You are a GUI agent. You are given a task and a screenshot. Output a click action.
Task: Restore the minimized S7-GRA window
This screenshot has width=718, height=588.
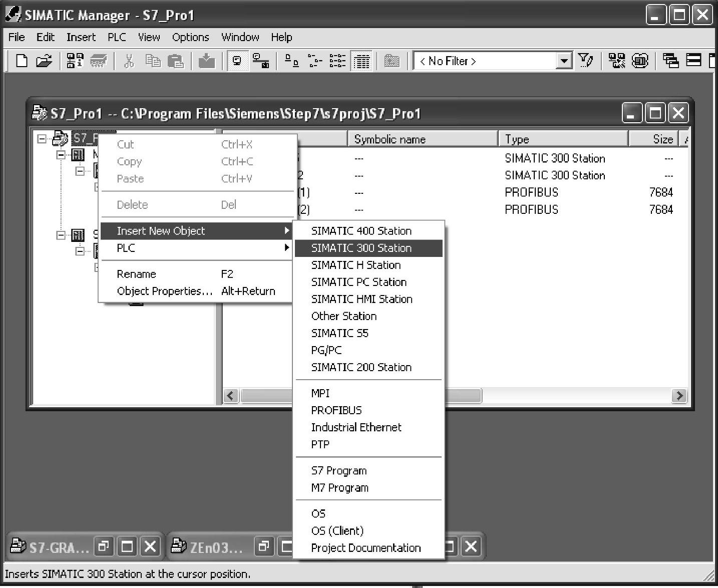[104, 546]
